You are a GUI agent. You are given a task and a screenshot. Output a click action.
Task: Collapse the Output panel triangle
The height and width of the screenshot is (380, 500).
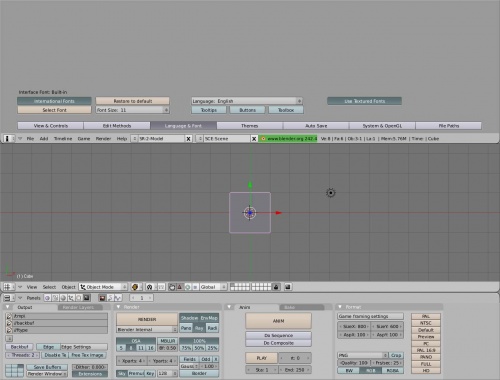pos(8,307)
